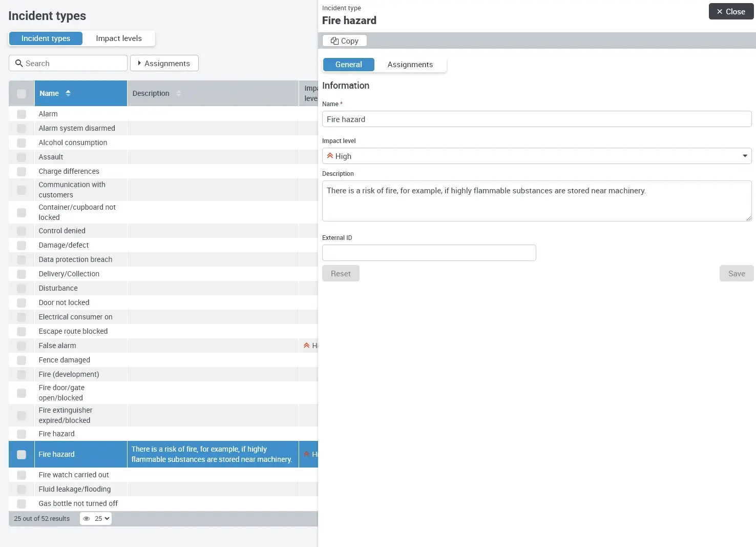Click the Reset button

pyautogui.click(x=341, y=273)
